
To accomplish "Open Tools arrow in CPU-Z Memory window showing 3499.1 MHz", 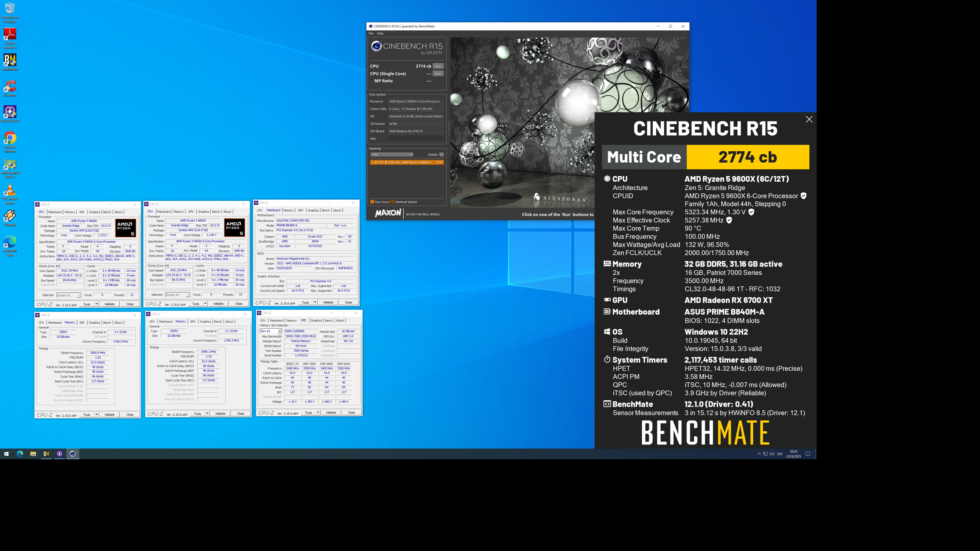I will [x=207, y=414].
